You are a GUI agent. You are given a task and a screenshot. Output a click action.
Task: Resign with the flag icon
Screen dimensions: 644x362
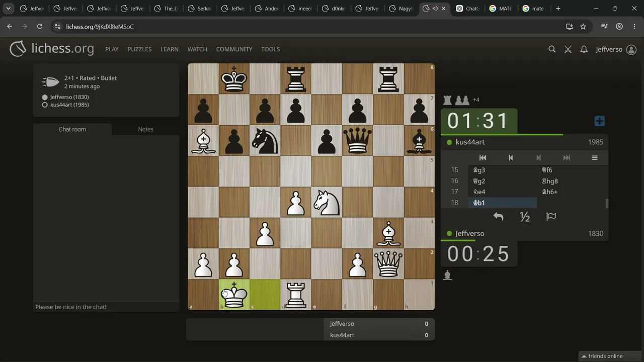coord(551,217)
